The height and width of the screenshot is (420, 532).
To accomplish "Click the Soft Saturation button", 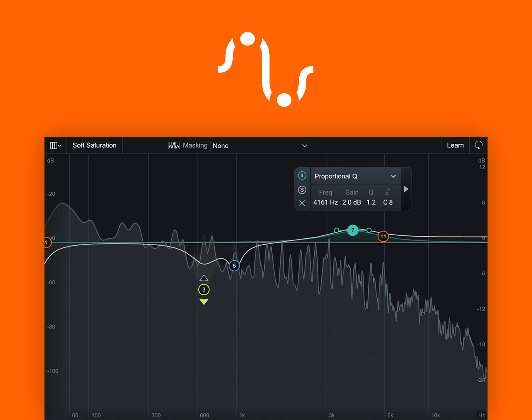I will (94, 146).
